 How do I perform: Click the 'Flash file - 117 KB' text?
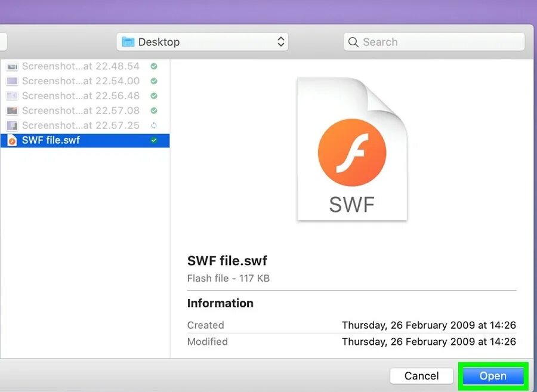point(229,278)
